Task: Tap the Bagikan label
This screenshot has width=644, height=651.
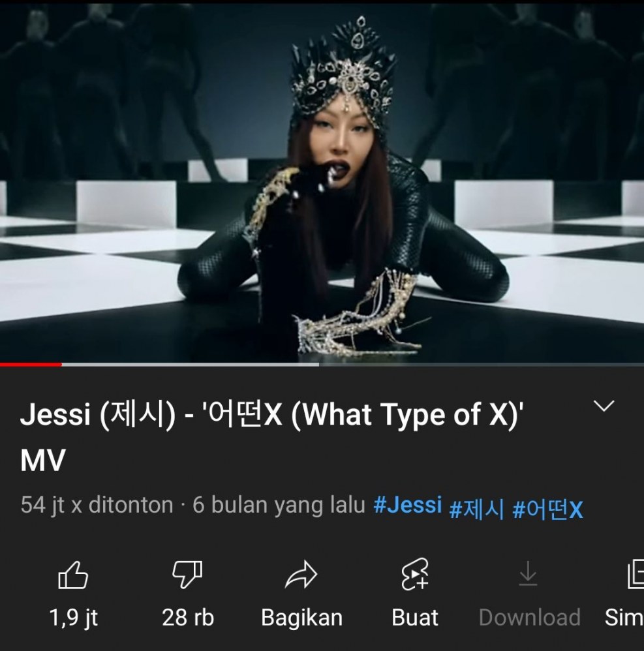Action: [x=302, y=617]
